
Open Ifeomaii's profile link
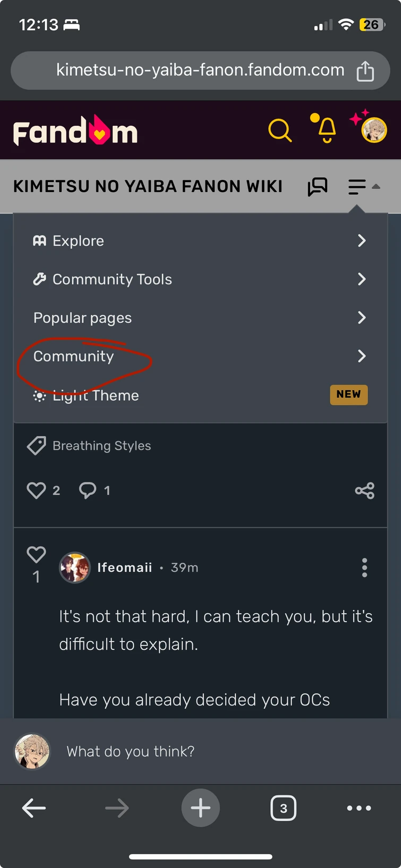(125, 567)
